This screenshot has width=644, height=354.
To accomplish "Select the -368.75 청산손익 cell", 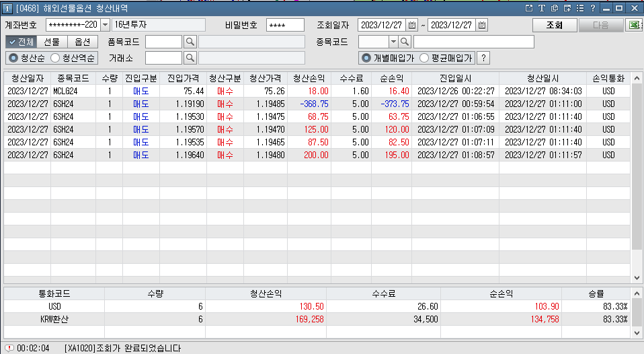I will pyautogui.click(x=309, y=104).
